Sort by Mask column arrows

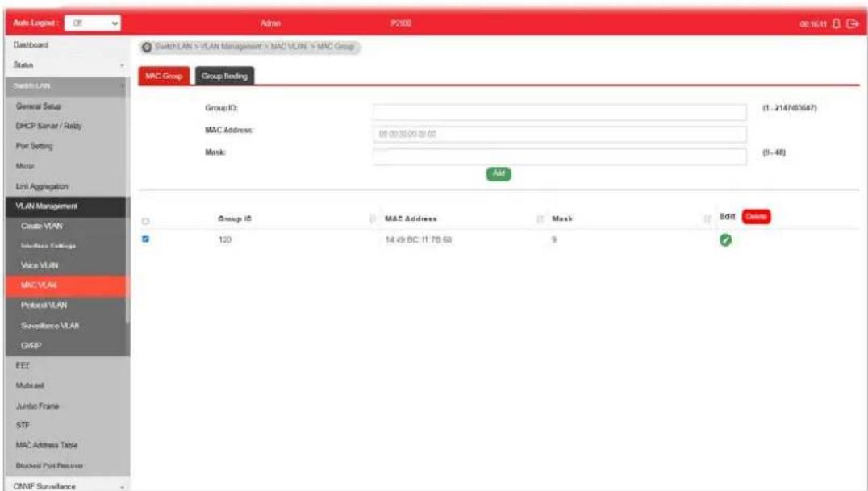(x=707, y=219)
